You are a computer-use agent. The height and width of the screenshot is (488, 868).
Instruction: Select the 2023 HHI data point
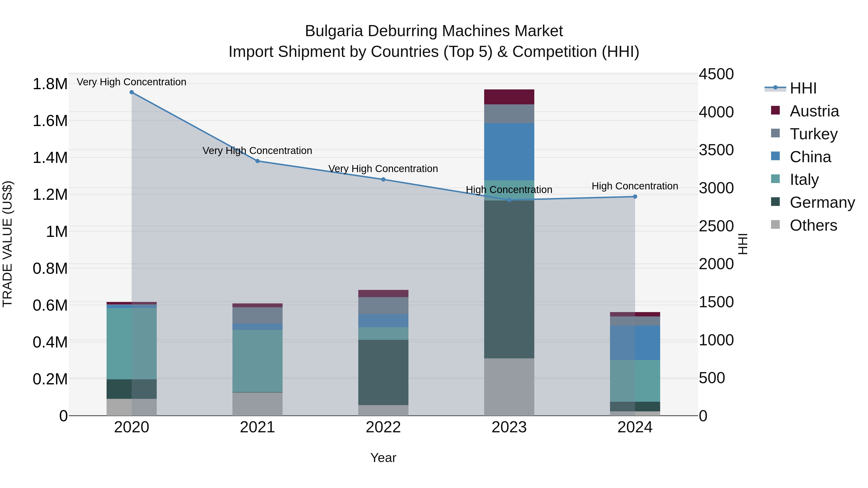point(509,200)
